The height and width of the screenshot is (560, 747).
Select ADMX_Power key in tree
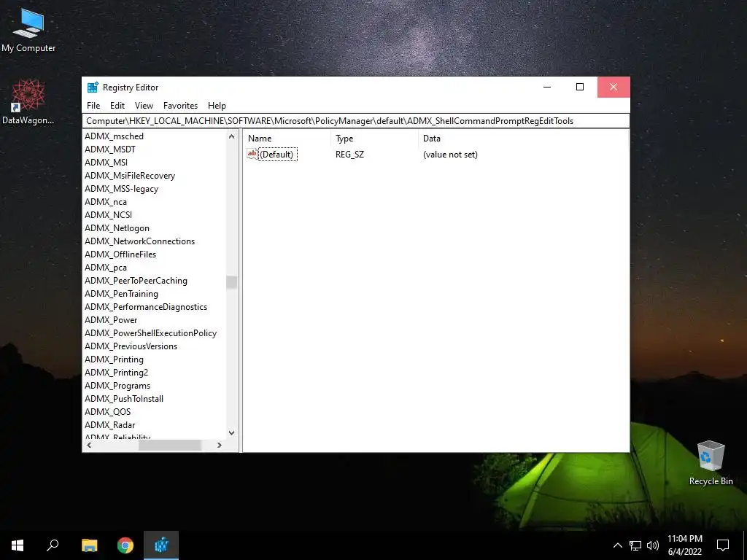coord(111,320)
